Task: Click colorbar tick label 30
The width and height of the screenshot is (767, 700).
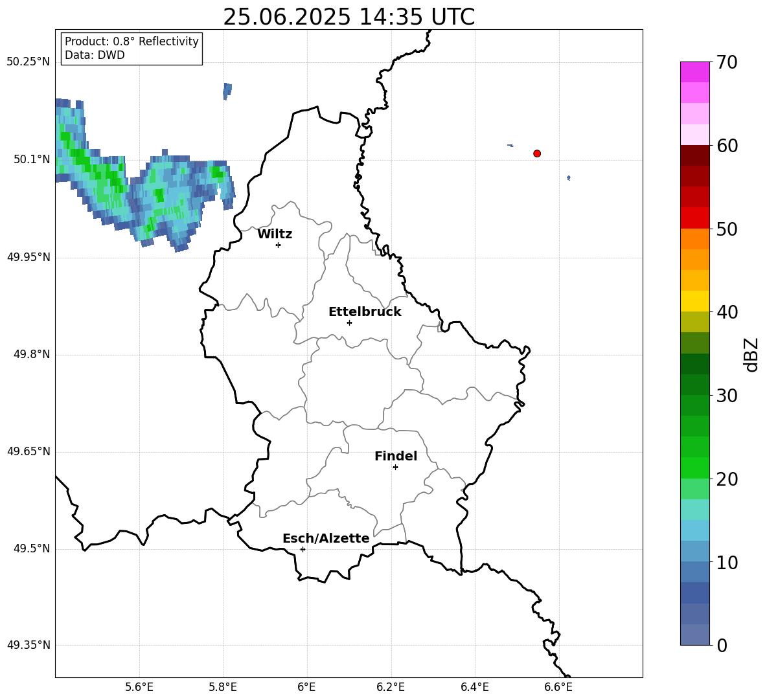Action: (727, 396)
